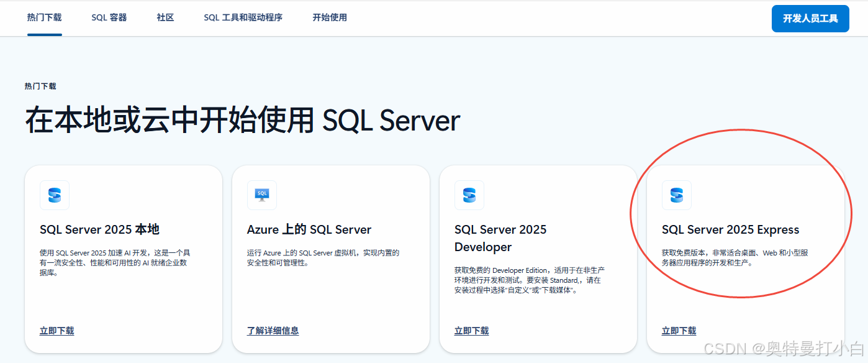
Task: Click the SQL Server 2025 本地 card icon
Action: pyautogui.click(x=55, y=195)
